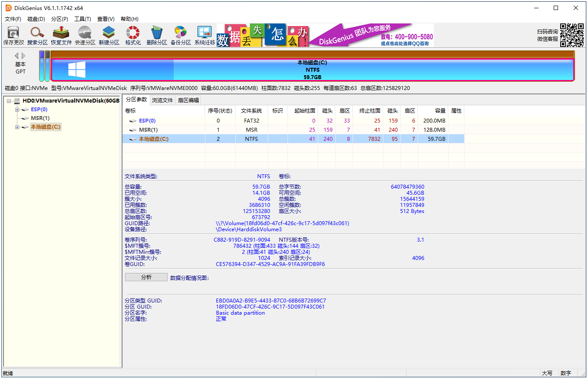Image resolution: width=588 pixels, height=379 pixels.
Task: Click the 备份分区 (Backup Partition) icon
Action: 180,35
